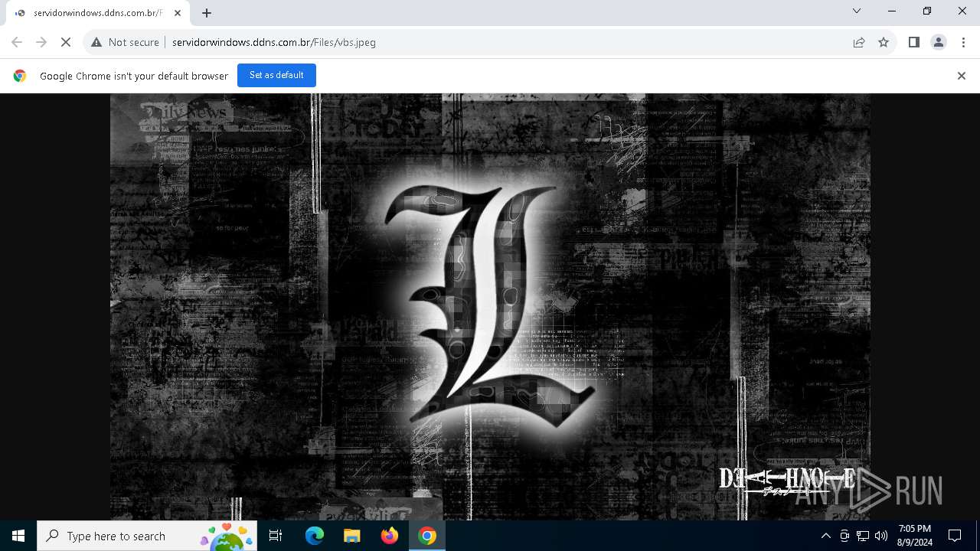Dismiss the default browser infobar
The width and height of the screenshot is (980, 551).
[962, 76]
